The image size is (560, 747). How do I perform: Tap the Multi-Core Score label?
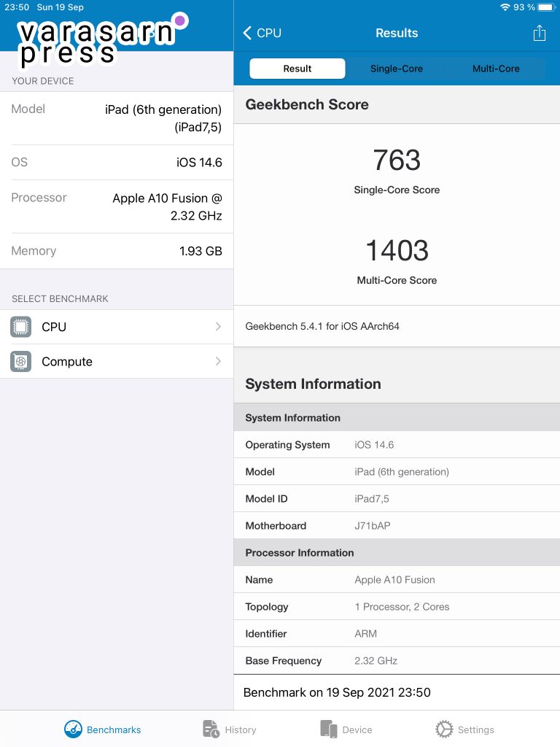tap(397, 280)
